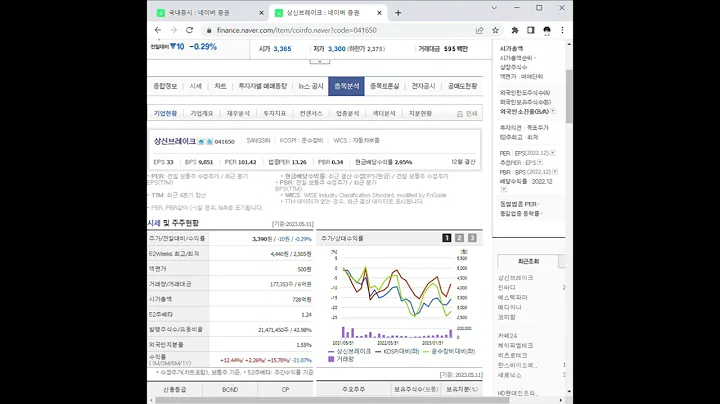The image size is (720, 404).
Task: Show chart view 1
Action: (447, 237)
